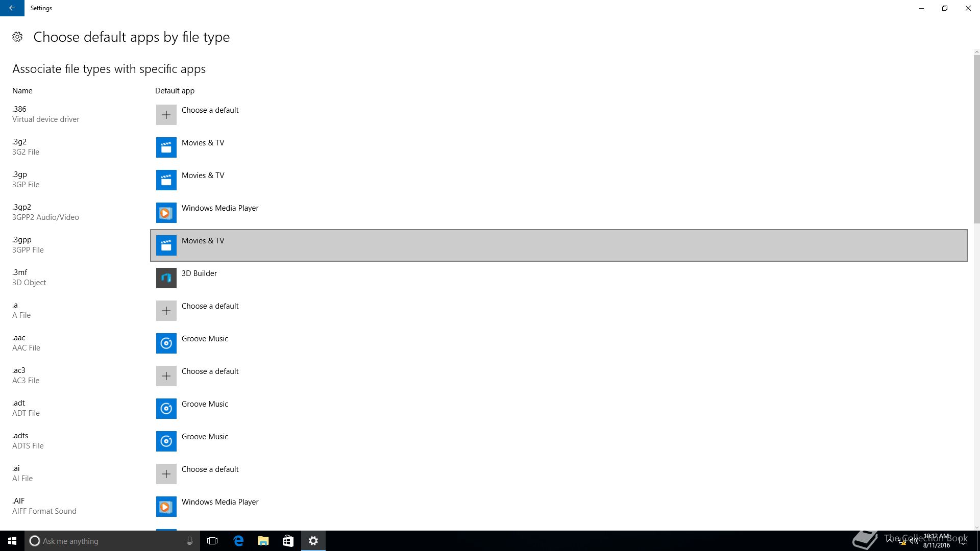Image resolution: width=980 pixels, height=551 pixels.
Task: Click 3D Builder icon for .3mf
Action: [166, 278]
